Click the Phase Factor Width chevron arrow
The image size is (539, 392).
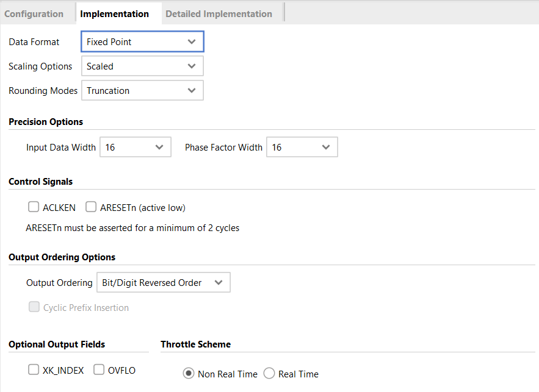pos(326,148)
